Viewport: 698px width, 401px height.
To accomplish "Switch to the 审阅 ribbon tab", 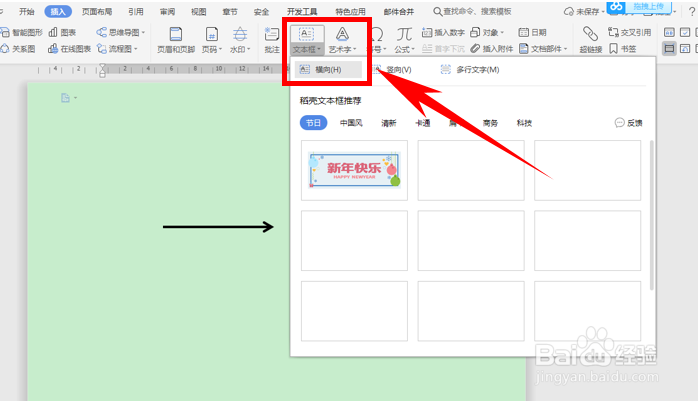I will 167,12.
